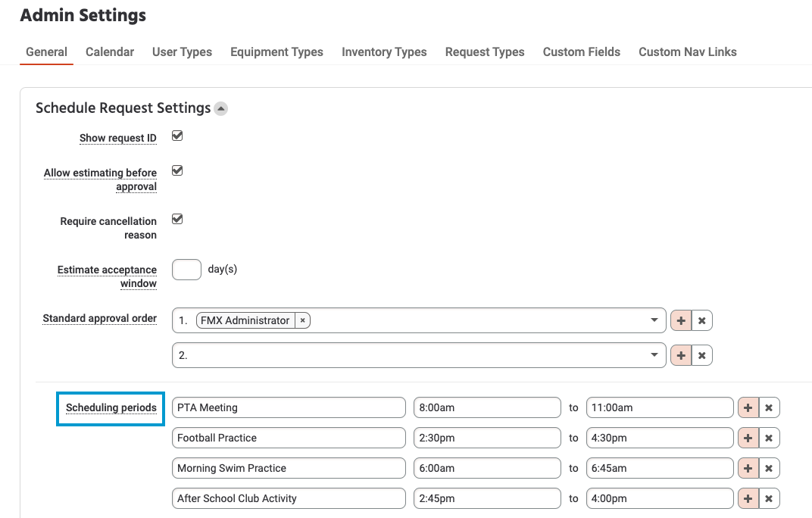Delete the After School Club Activity period
The width and height of the screenshot is (812, 518).
click(x=769, y=498)
